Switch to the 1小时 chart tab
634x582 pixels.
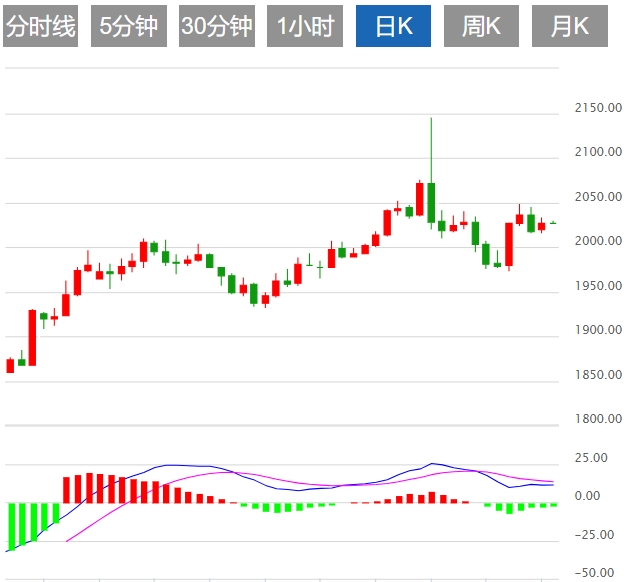[x=305, y=26]
